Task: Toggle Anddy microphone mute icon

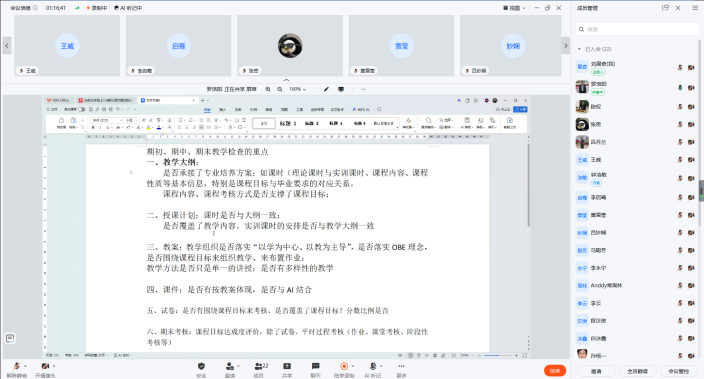Action: pyautogui.click(x=680, y=286)
